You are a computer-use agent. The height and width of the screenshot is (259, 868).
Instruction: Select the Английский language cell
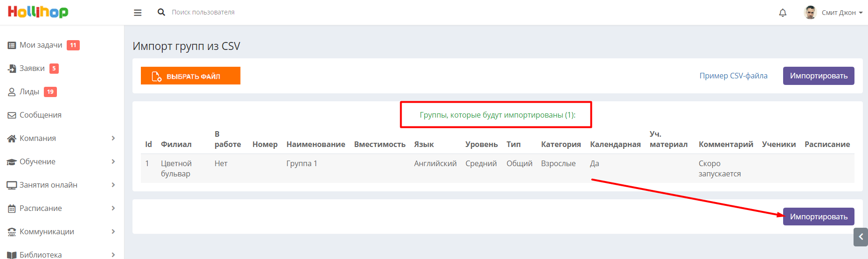(x=435, y=163)
